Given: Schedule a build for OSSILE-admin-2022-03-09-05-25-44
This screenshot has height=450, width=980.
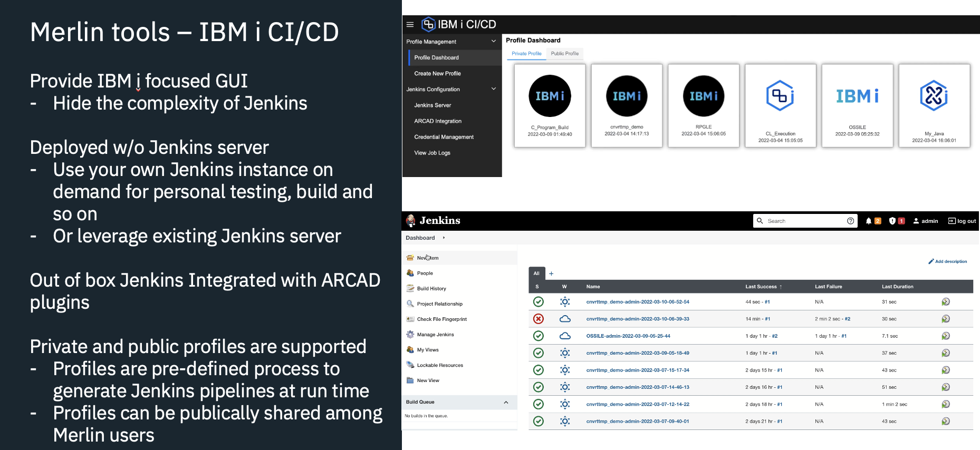Looking at the screenshot, I should (x=946, y=336).
